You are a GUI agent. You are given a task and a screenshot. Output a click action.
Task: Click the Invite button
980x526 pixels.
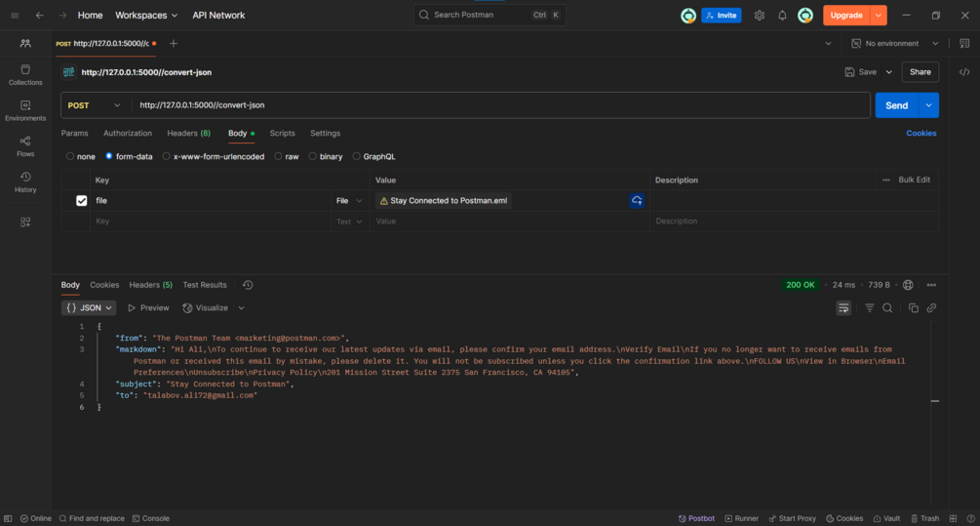[x=722, y=15]
